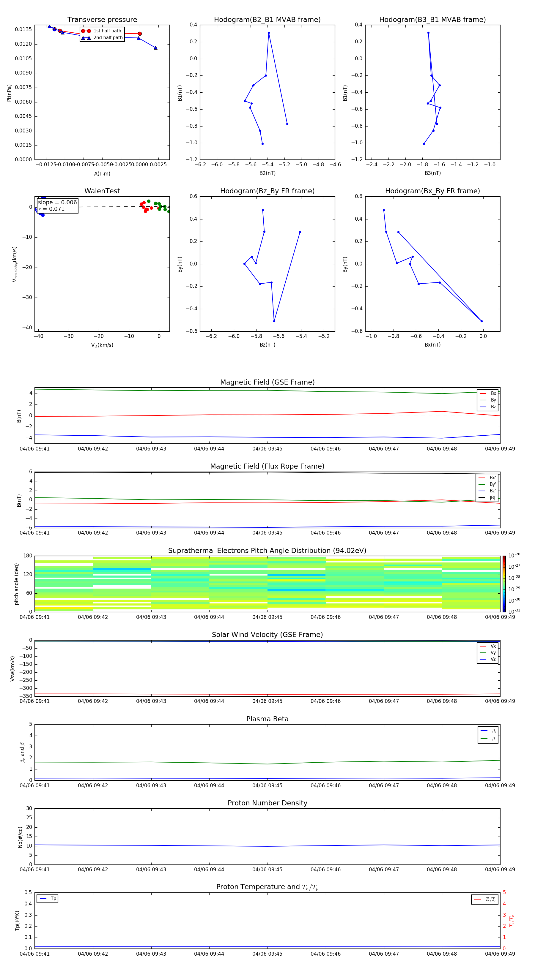
Task: Click the "A(T·m)" x-axis label
Action: [102, 174]
